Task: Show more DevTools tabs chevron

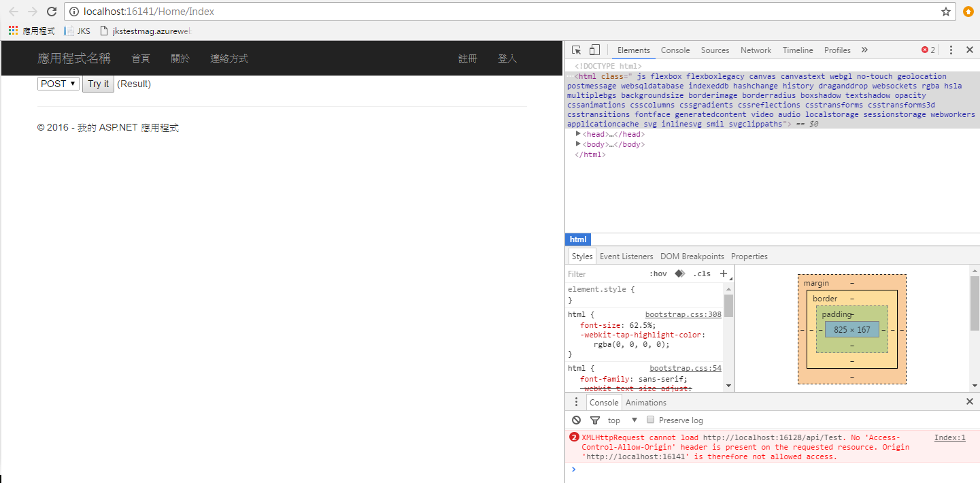Action: point(864,50)
